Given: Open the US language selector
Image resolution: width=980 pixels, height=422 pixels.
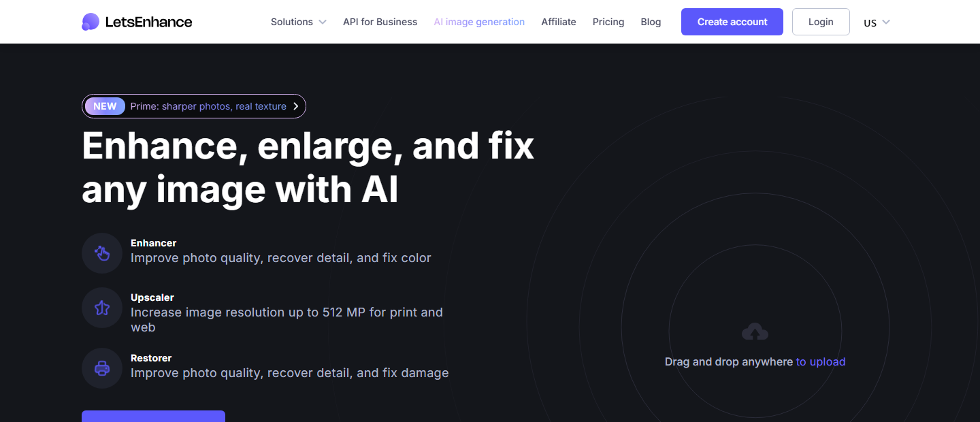Looking at the screenshot, I should click(877, 22).
